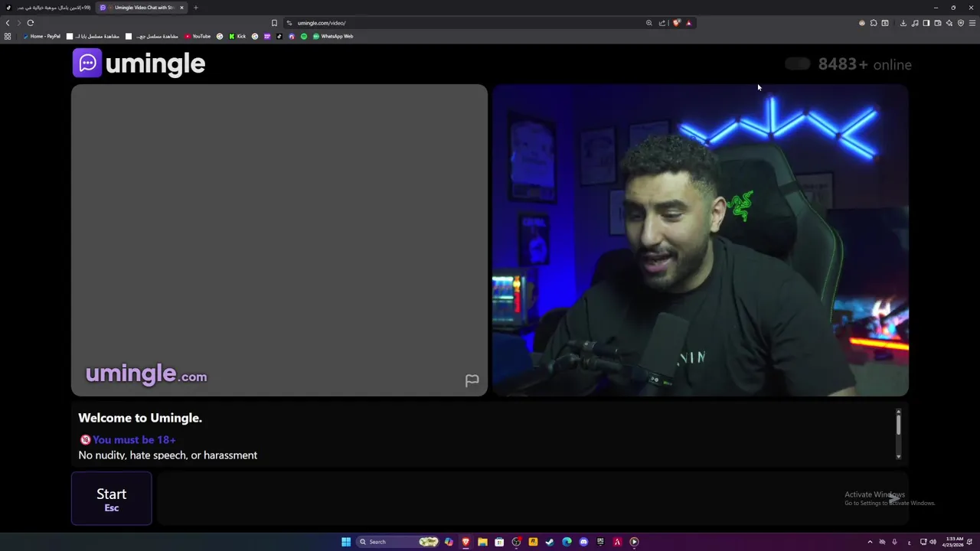Click the chat scrollbar down arrow

[x=898, y=457]
